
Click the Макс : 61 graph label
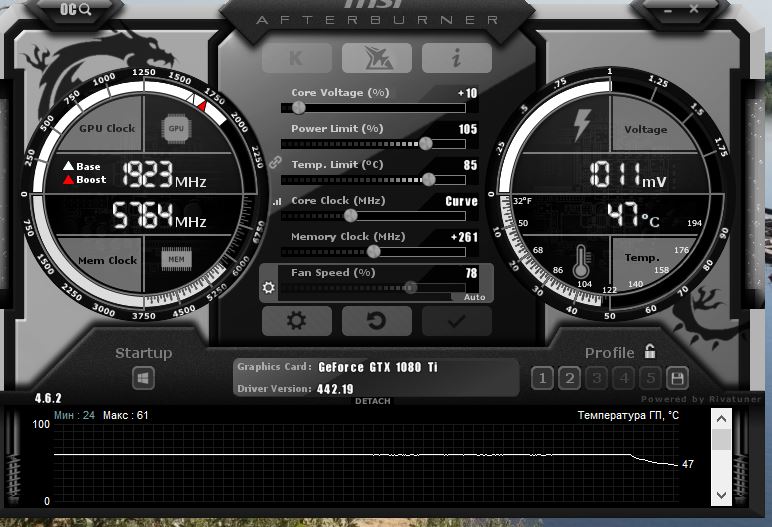126,415
